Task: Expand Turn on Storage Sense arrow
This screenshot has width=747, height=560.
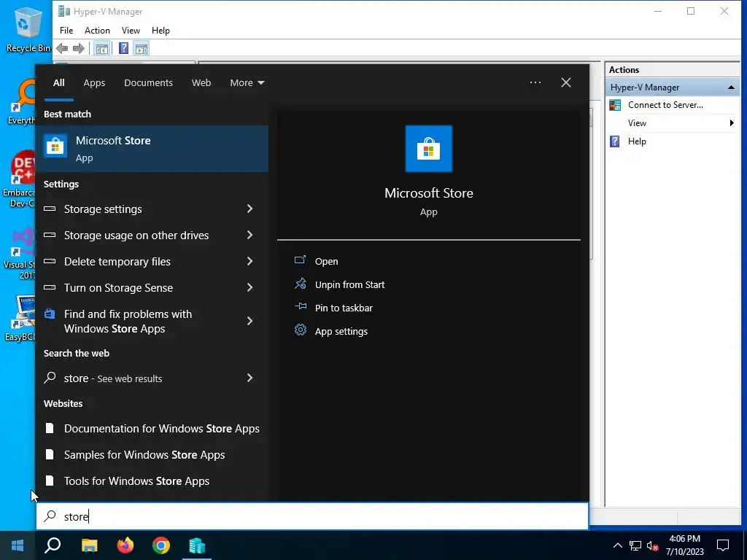Action: [249, 287]
